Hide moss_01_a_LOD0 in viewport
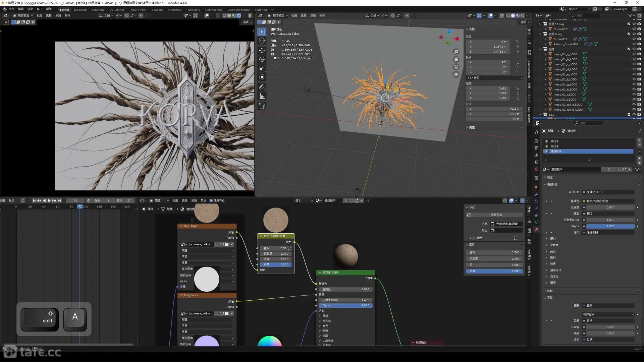The height and width of the screenshot is (362, 644). 634,54
